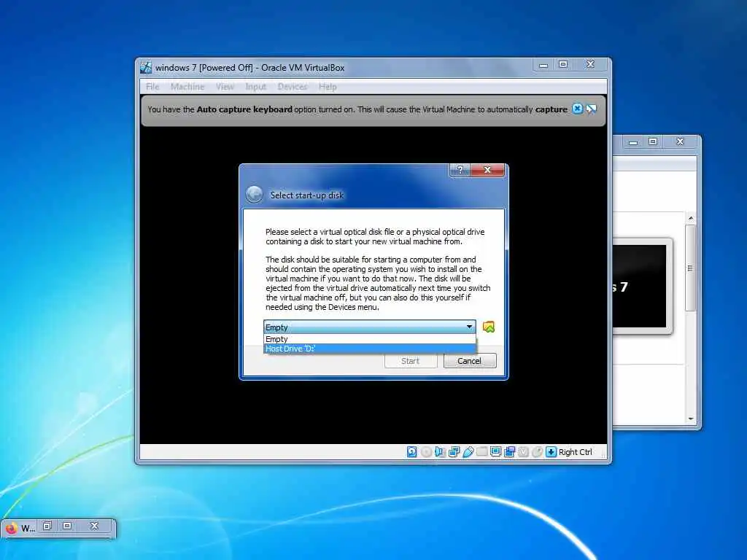The height and width of the screenshot is (560, 747).
Task: Click scroll down arrow in background window
Action: pos(691,419)
